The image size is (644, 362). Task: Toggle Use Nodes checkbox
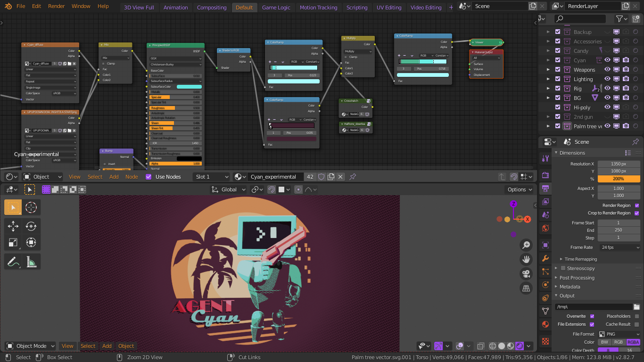coord(149,177)
